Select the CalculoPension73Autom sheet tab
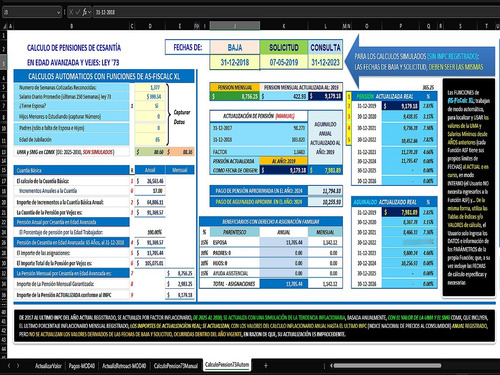Image resolution: width=500 pixels, height=375 pixels. click(227, 365)
